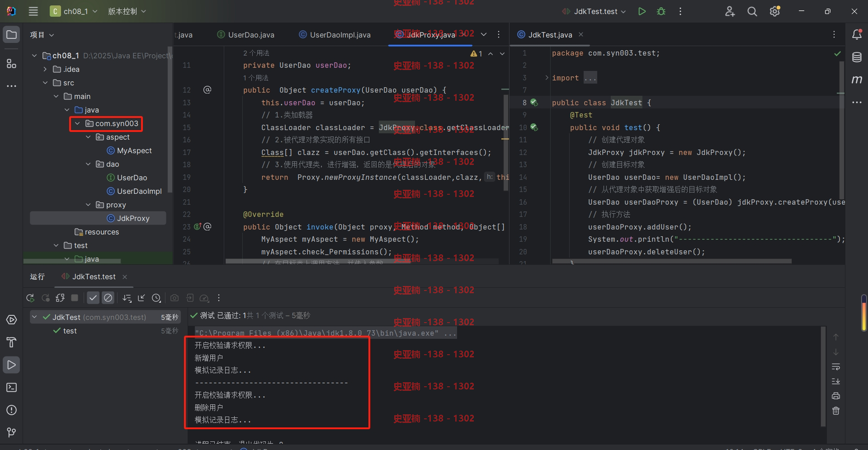This screenshot has width=868, height=450.
Task: Open the Build hammer tool window
Action: click(11, 342)
